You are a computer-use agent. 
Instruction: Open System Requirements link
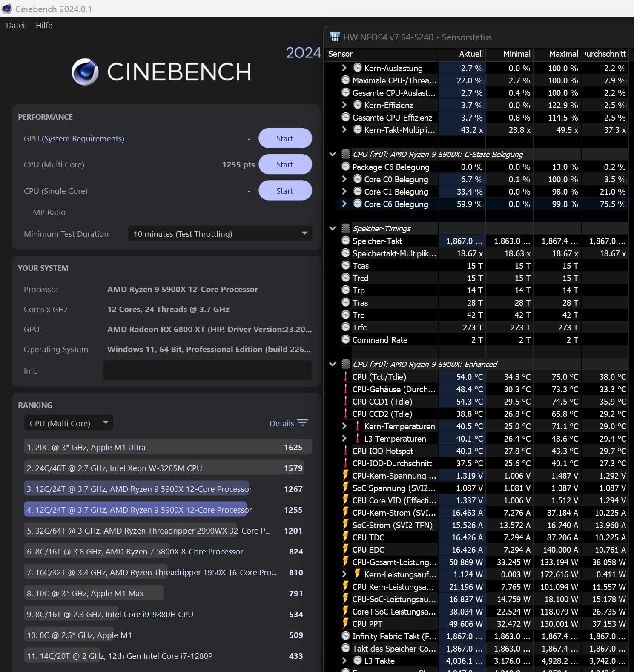[x=83, y=139]
